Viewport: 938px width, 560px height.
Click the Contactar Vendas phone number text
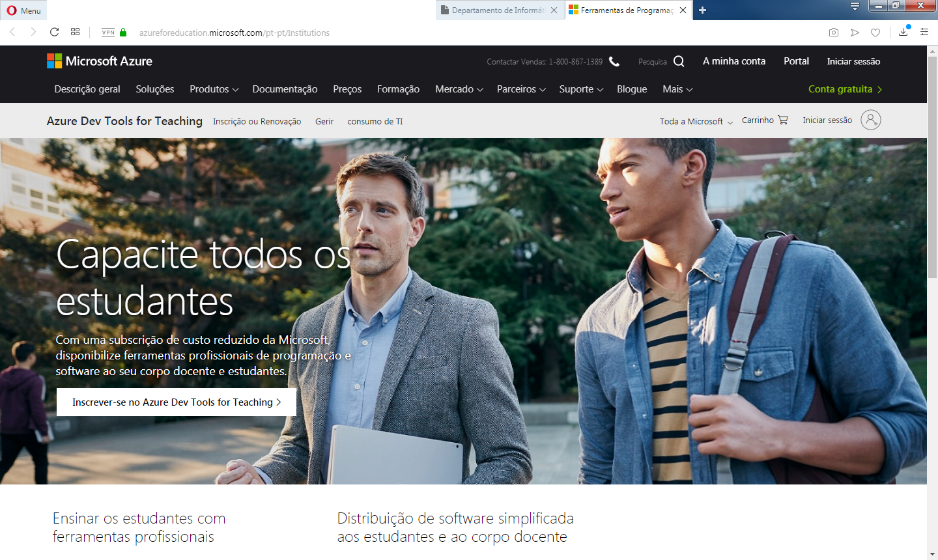(x=545, y=62)
